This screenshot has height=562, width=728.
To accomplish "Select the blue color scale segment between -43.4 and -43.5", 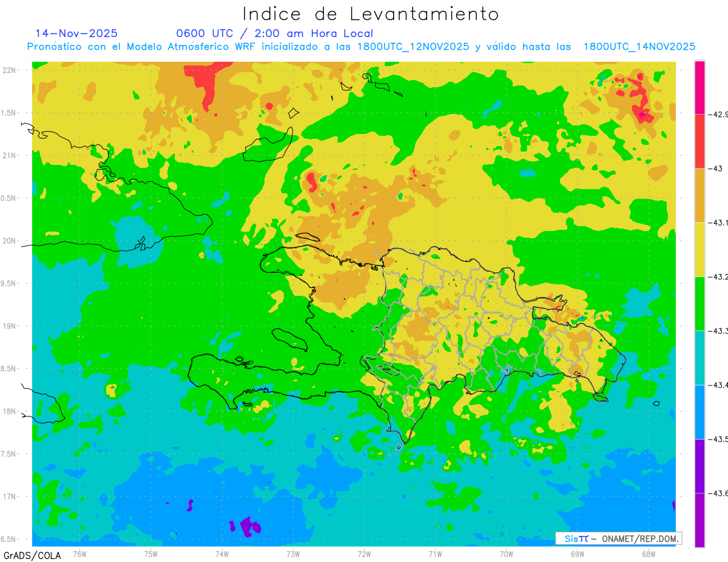I will pyautogui.click(x=699, y=412).
